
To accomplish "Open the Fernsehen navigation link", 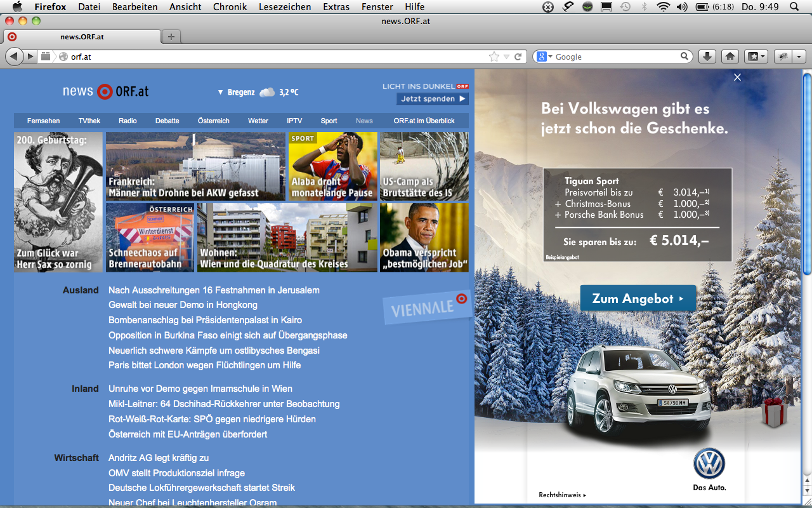I will [44, 121].
